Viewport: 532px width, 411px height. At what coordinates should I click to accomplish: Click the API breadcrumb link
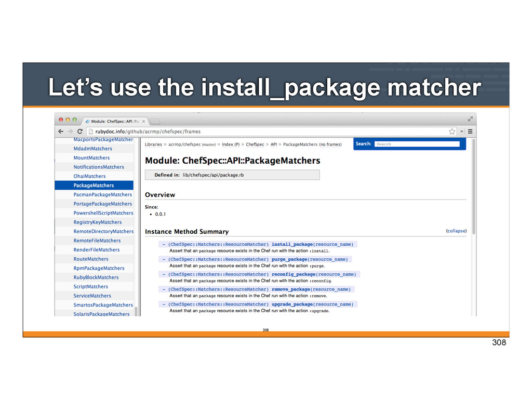coord(273,144)
